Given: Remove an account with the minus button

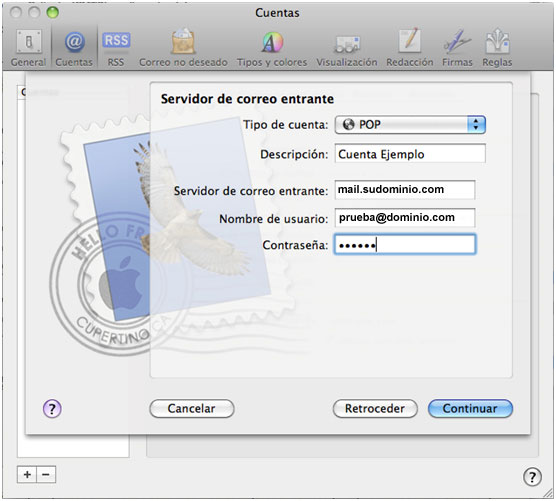Looking at the screenshot, I should pyautogui.click(x=46, y=474).
